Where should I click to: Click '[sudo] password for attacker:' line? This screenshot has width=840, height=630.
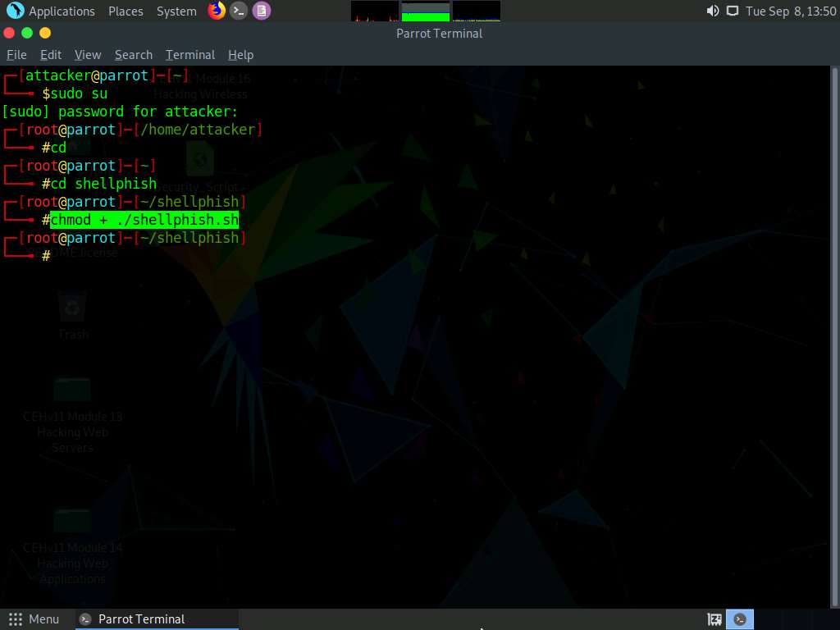tap(120, 112)
